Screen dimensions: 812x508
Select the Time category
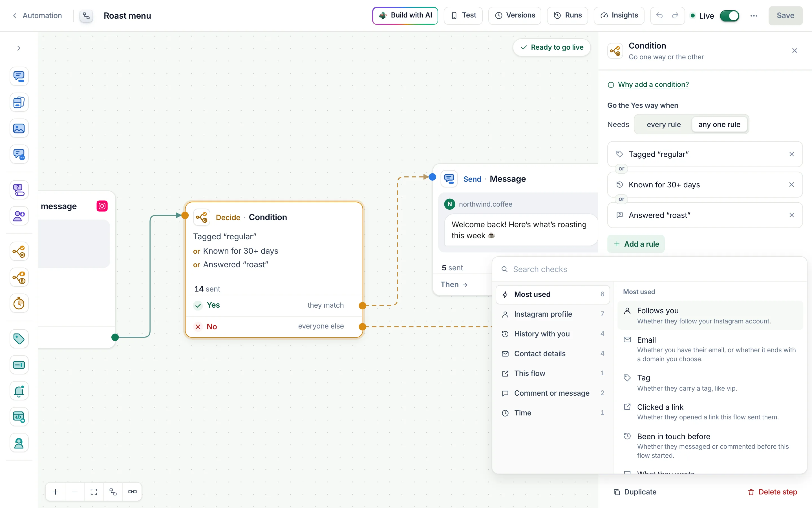[x=553, y=413]
